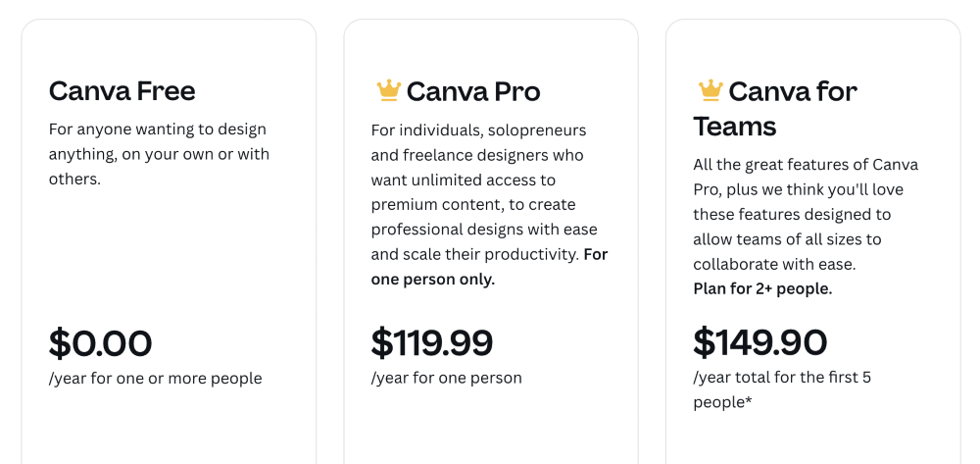Click the Canva Free description paragraph

(159, 154)
